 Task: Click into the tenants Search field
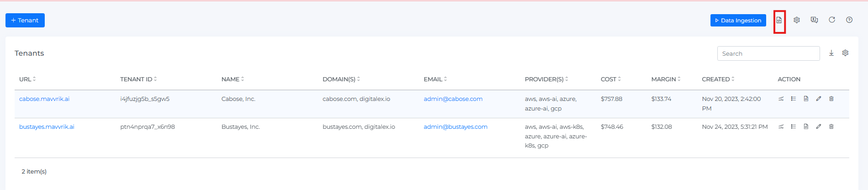click(768, 53)
